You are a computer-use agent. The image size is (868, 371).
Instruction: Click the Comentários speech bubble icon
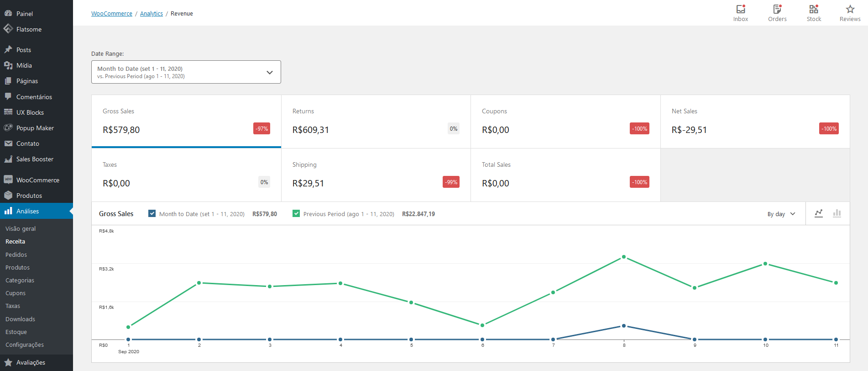click(x=8, y=97)
